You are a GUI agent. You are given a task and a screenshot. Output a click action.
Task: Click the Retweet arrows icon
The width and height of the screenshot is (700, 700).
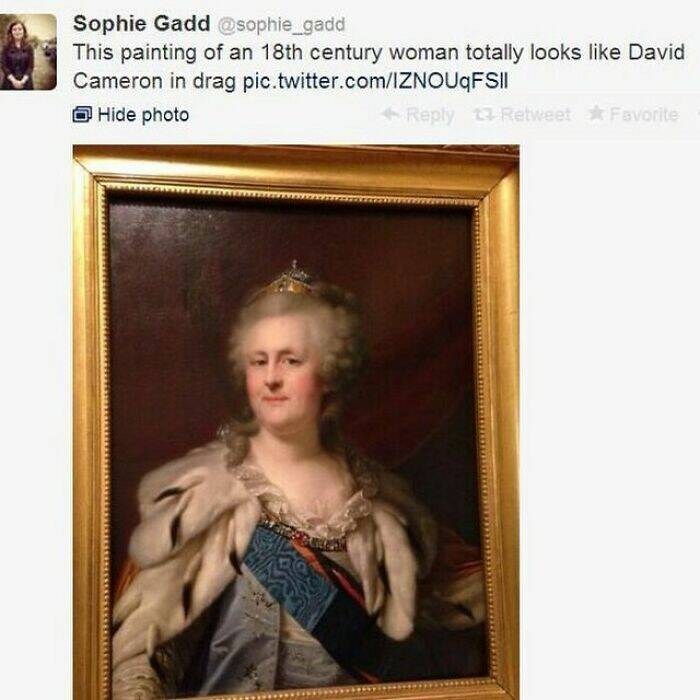click(x=484, y=115)
